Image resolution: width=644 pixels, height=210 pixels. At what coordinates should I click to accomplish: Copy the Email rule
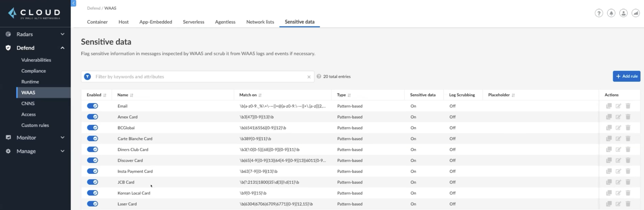[x=609, y=106]
